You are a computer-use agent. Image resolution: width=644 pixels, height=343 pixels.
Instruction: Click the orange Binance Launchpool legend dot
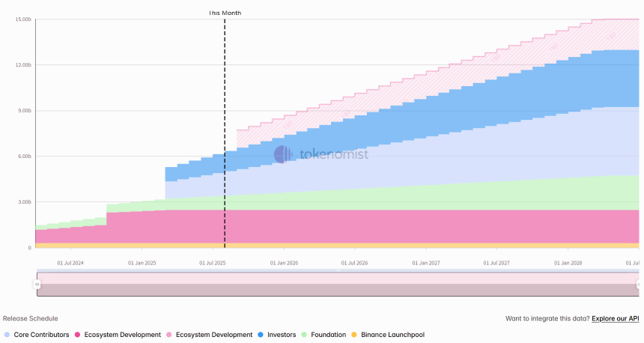click(354, 335)
